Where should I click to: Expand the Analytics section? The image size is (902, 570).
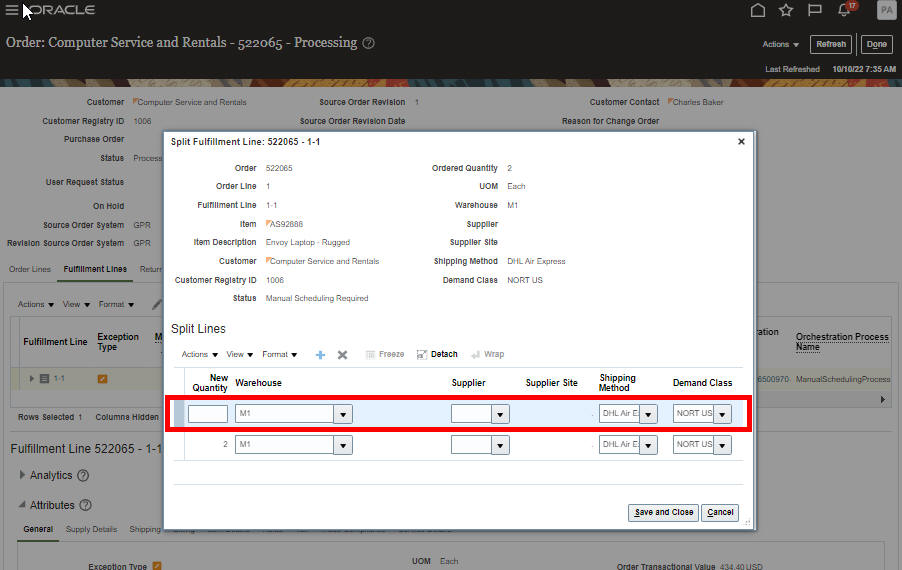22,475
